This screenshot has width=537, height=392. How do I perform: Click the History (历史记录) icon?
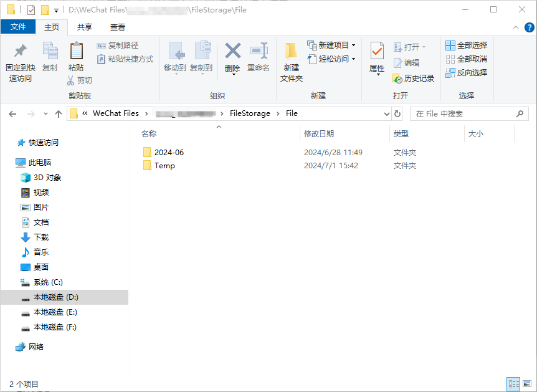click(412, 79)
